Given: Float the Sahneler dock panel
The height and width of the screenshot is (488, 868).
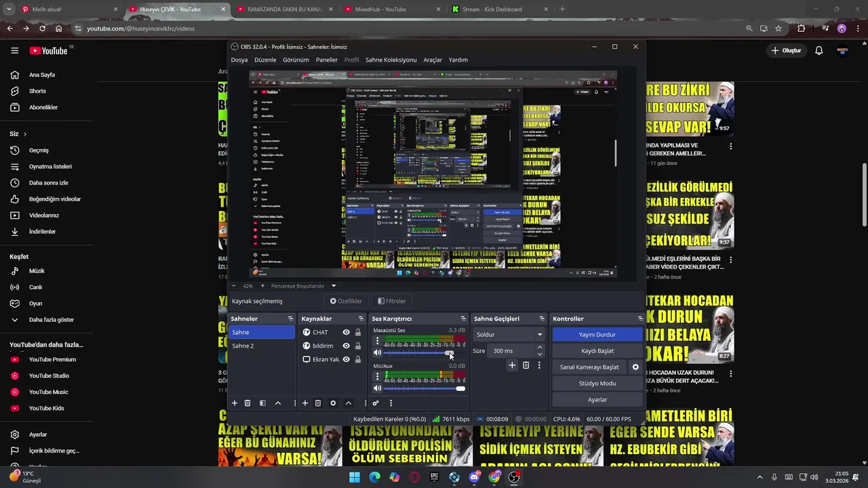Looking at the screenshot, I should (290, 319).
